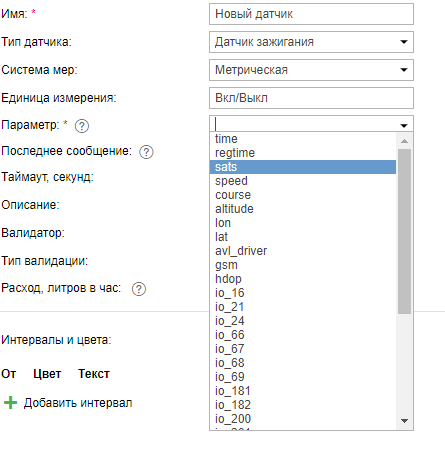Open help icon next to Последнее сообщение
This screenshot has height=458, width=445.
pyautogui.click(x=146, y=152)
